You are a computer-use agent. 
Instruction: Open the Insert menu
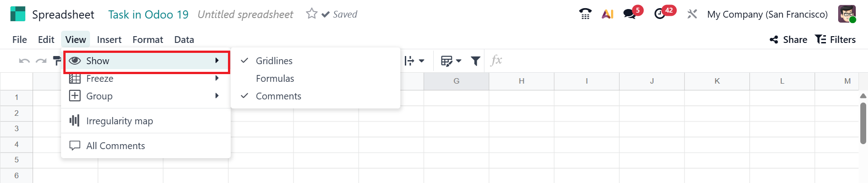[x=109, y=40]
